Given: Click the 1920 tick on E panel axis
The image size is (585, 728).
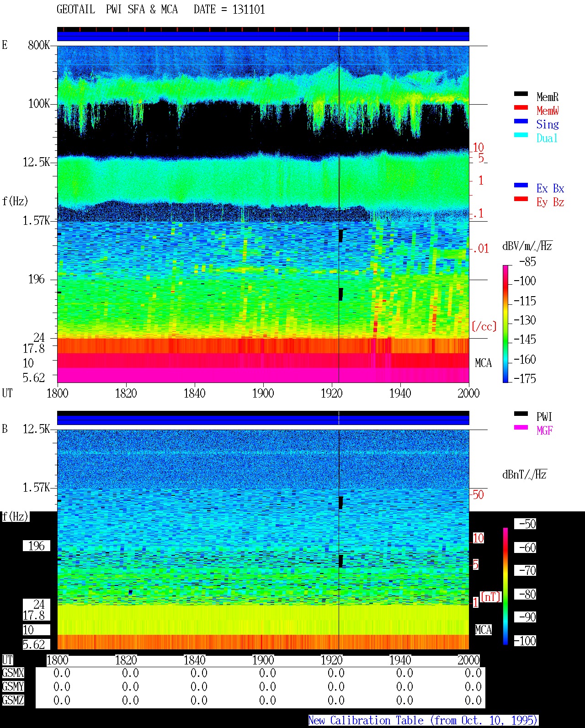Looking at the screenshot, I should 332,393.
